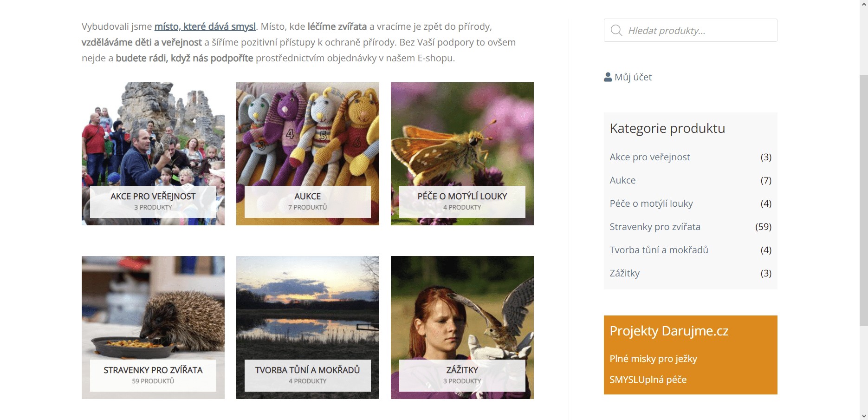The image size is (868, 420).
Task: Select Akce pro veřejnost in sidebar
Action: click(650, 157)
